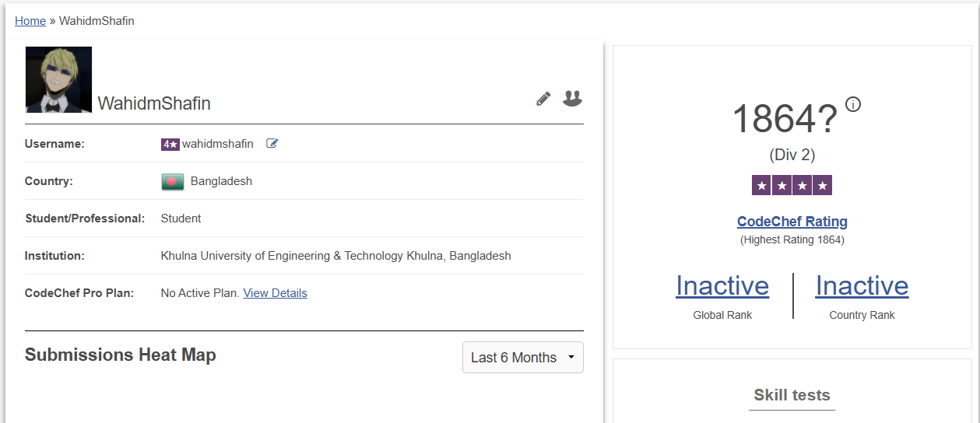Click the purple 4★ username badge

170,144
